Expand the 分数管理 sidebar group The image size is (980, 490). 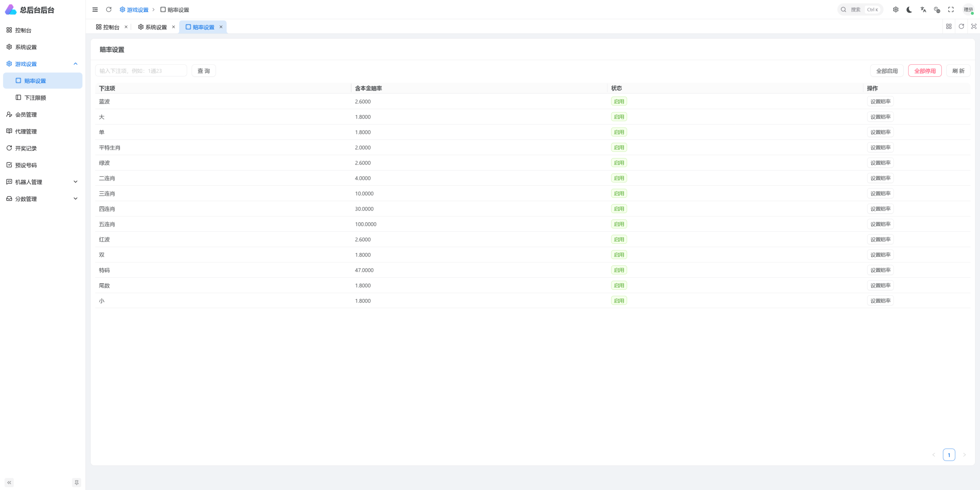[x=42, y=199]
